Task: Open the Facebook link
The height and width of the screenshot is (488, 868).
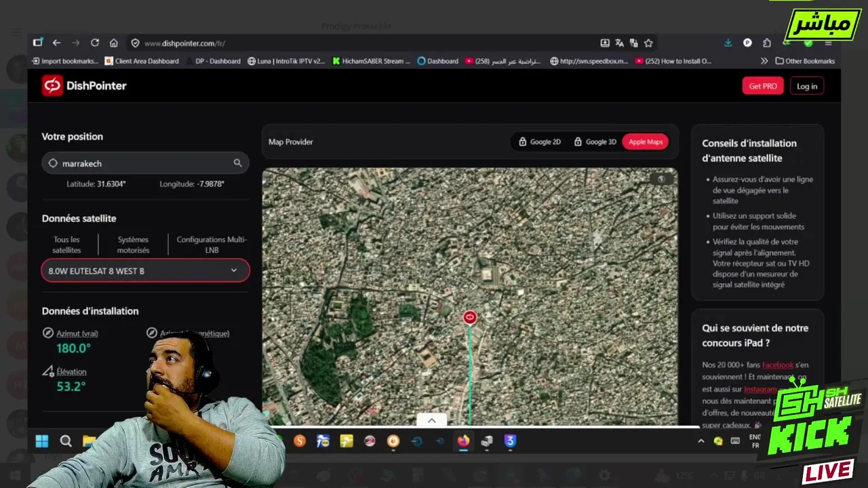Action: 777,365
